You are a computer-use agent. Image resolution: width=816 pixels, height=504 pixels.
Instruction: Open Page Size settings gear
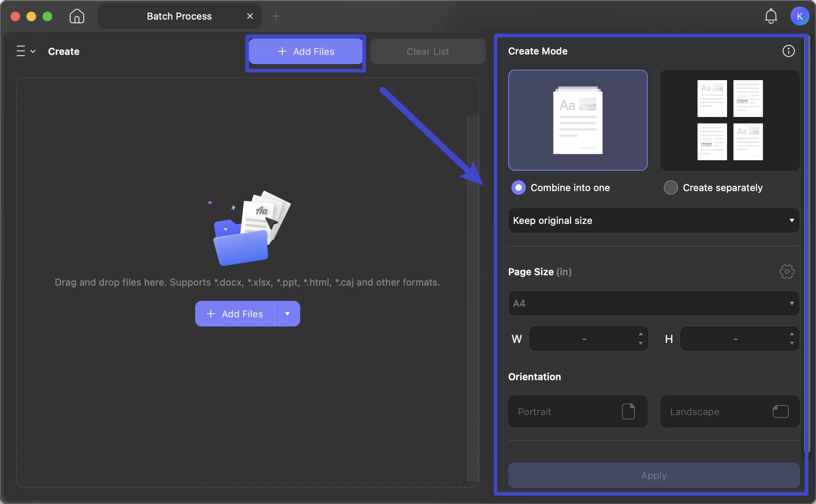[x=787, y=271]
